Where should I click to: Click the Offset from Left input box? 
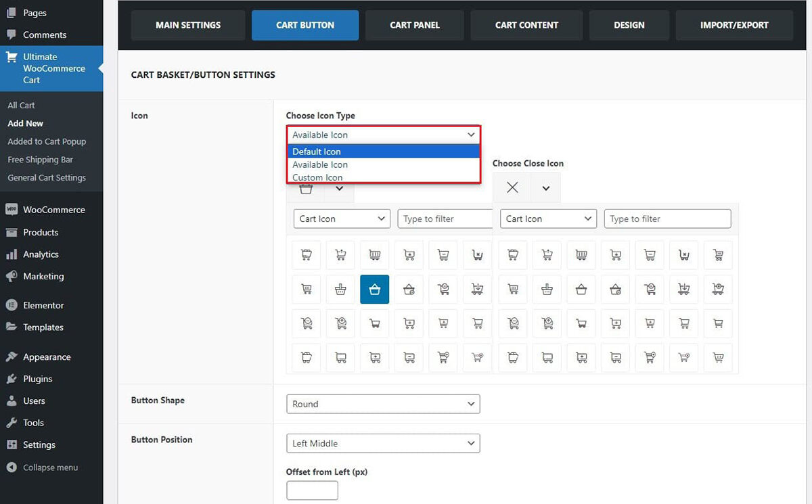point(312,490)
